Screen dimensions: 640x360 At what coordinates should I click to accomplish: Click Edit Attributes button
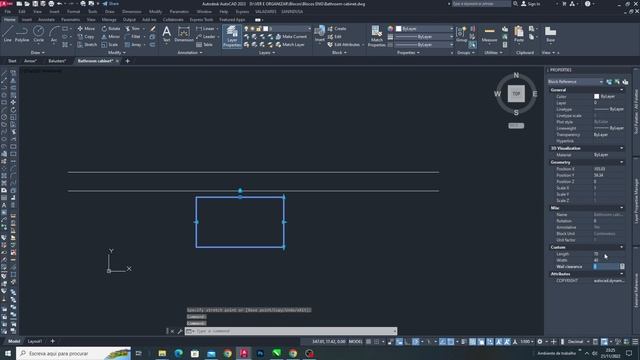[x=344, y=44]
